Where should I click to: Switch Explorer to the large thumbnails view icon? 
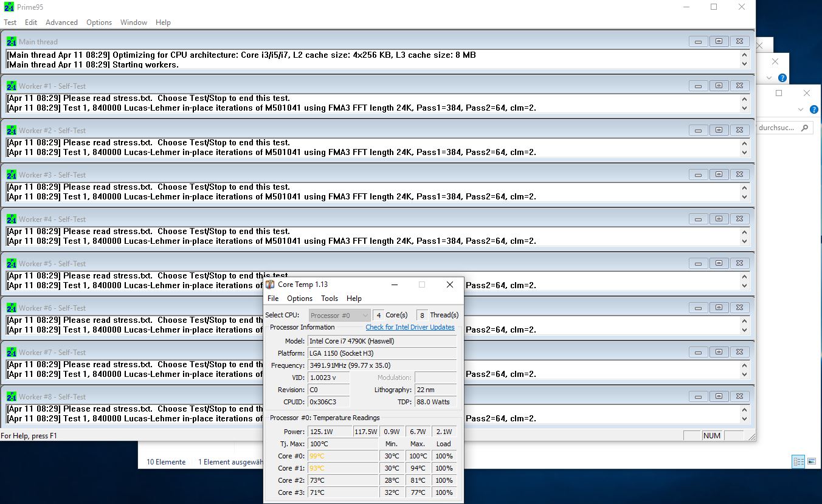click(x=812, y=461)
